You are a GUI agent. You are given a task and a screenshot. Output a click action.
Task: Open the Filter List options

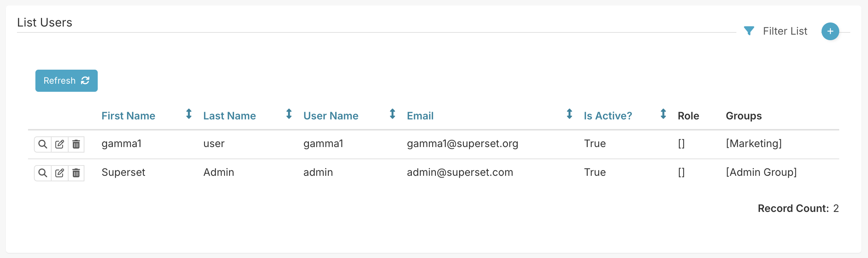(785, 31)
